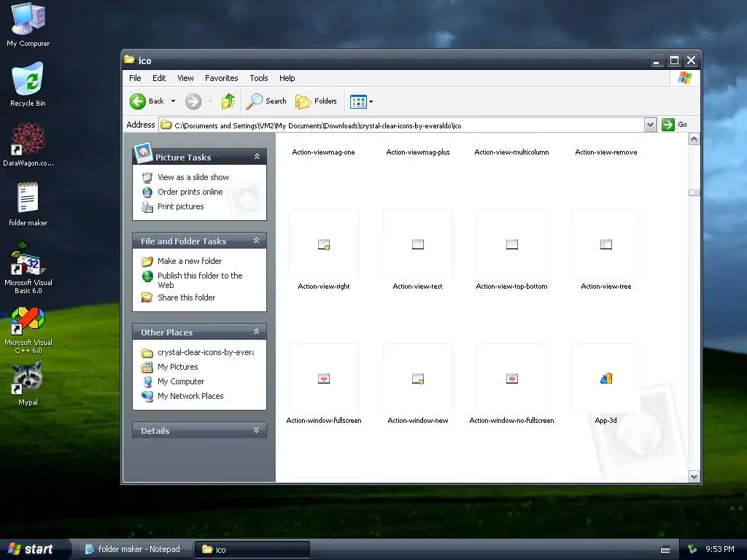Image resolution: width=747 pixels, height=560 pixels.
Task: Click Publish this folder to the Web
Action: pyautogui.click(x=200, y=280)
